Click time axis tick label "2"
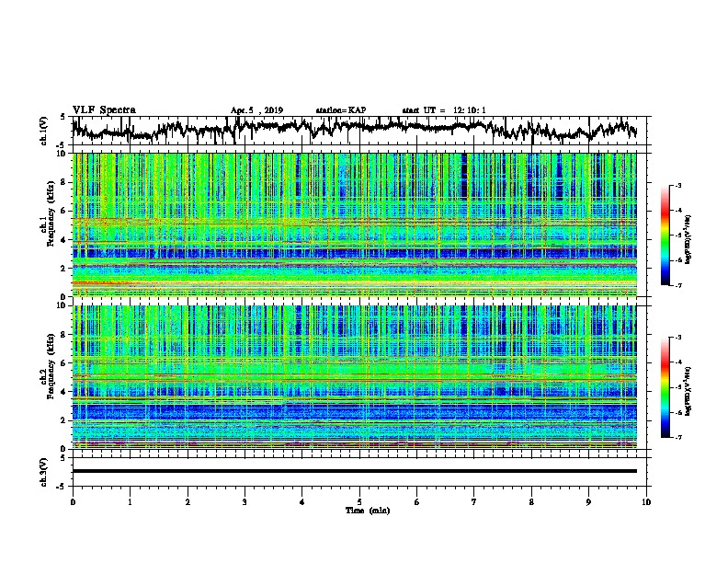This screenshot has height=563, width=728. pos(188,502)
